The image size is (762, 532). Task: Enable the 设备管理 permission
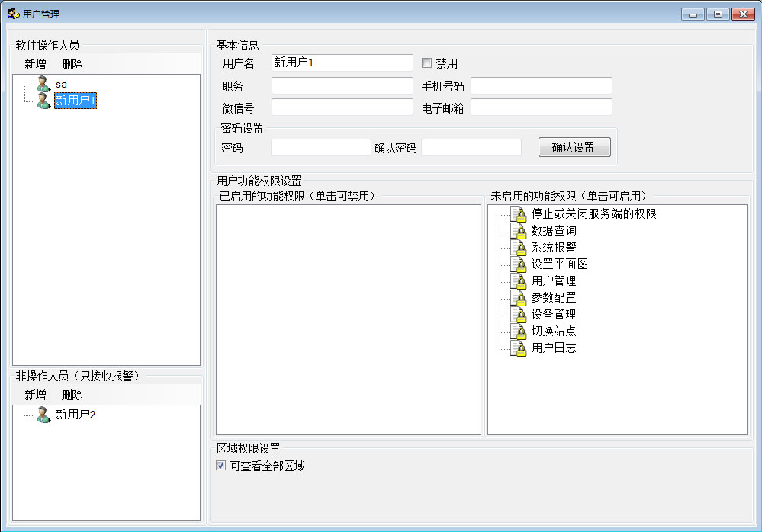click(x=554, y=315)
